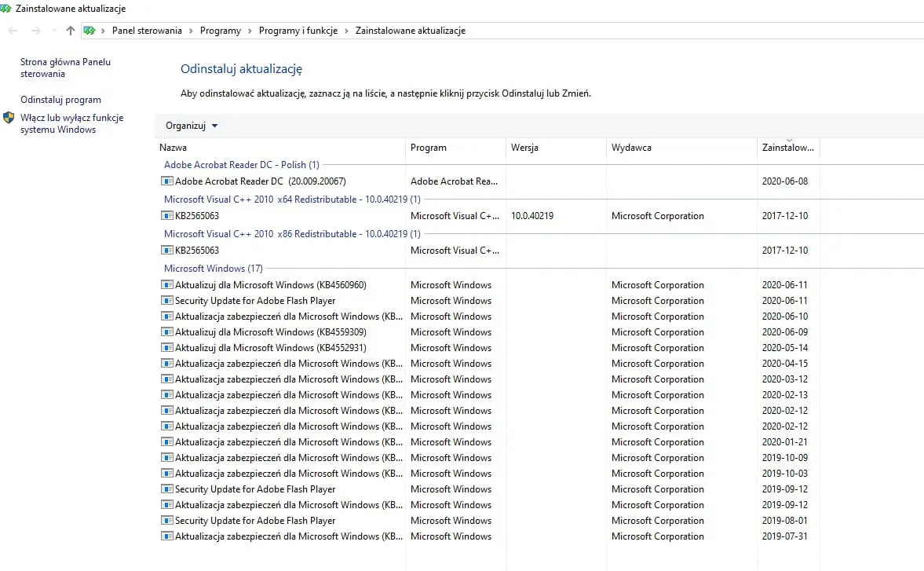Screen dimensions: 924x571
Task: Click the icon of Flash Player update from 2019-08-01
Action: click(x=167, y=520)
